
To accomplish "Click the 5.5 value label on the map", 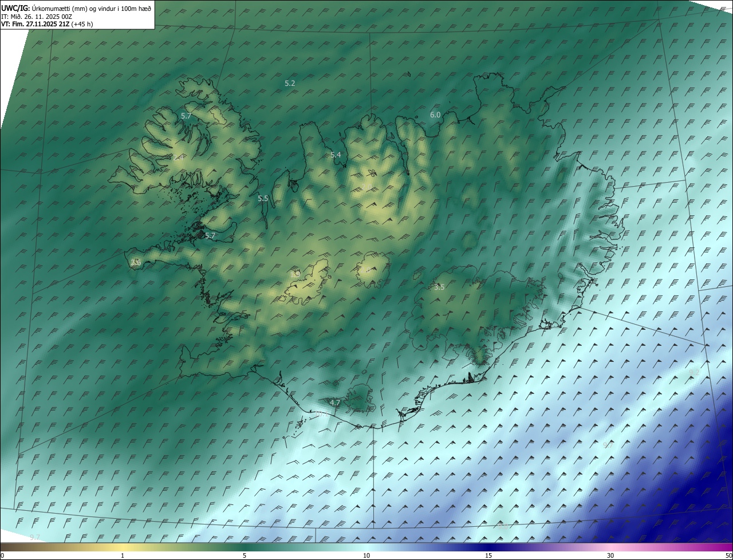I will tap(263, 198).
